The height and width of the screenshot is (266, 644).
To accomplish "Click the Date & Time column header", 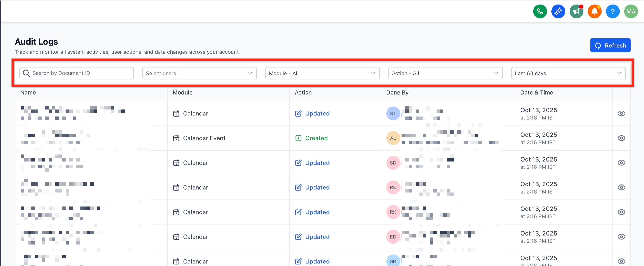I will click(x=537, y=92).
